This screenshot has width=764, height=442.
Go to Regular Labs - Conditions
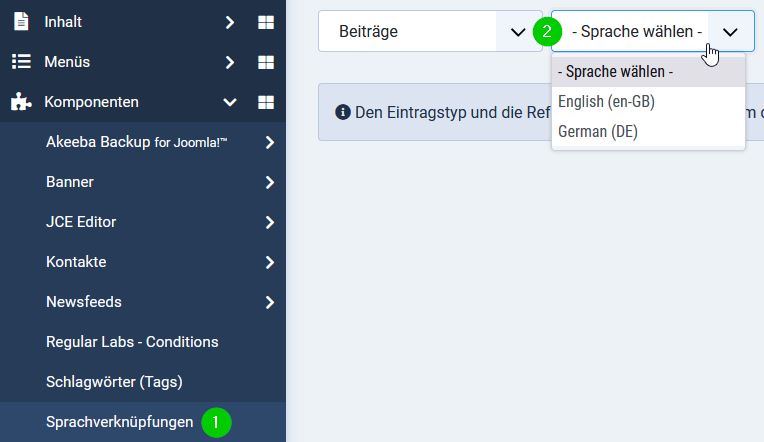click(132, 341)
